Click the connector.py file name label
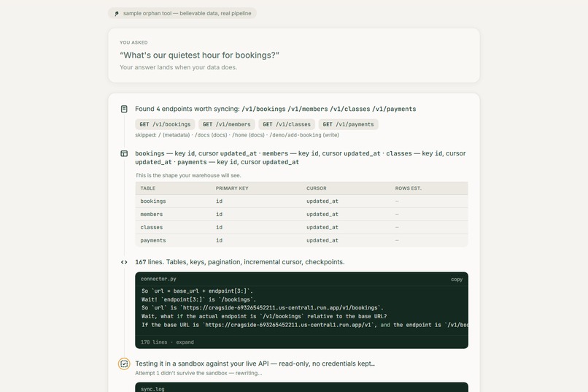This screenshot has height=392, width=588. click(158, 279)
